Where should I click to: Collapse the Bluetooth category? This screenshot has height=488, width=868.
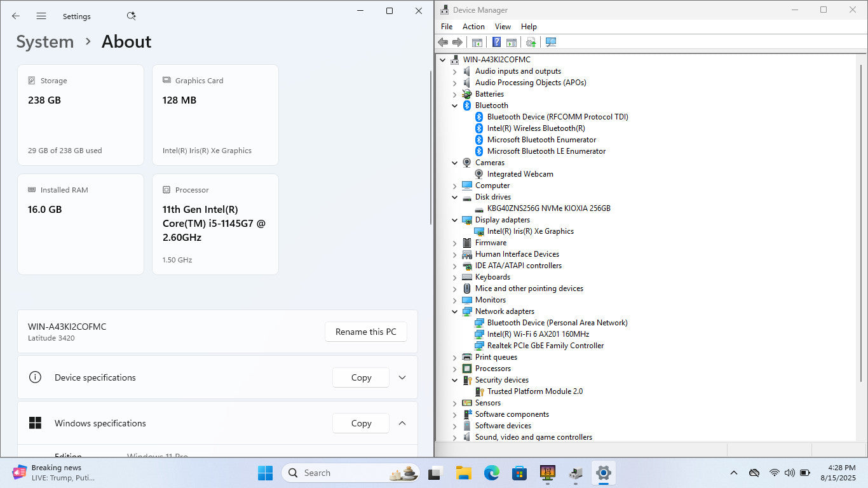454,105
